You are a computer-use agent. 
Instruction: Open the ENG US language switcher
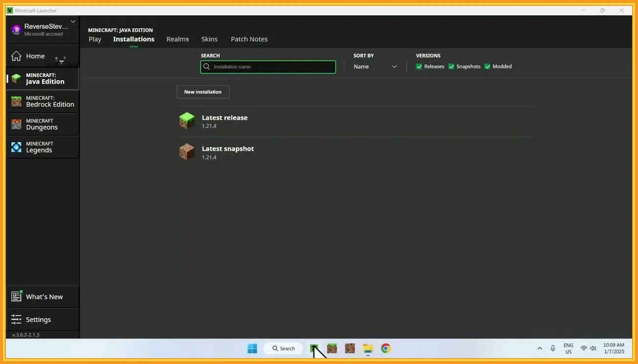coord(568,348)
